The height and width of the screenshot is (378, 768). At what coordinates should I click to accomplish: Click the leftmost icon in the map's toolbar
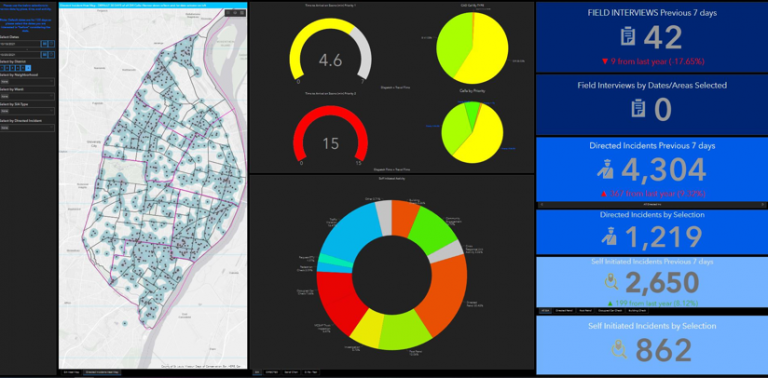click(229, 13)
